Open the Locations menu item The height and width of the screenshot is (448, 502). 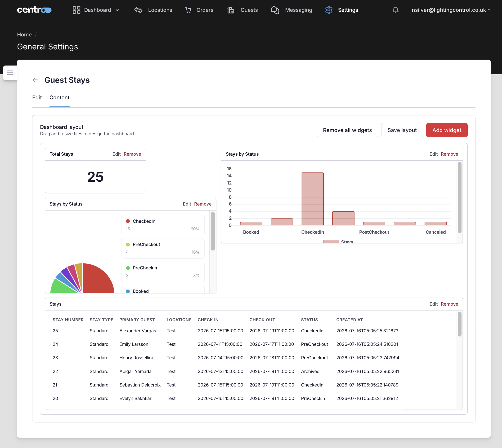(160, 10)
